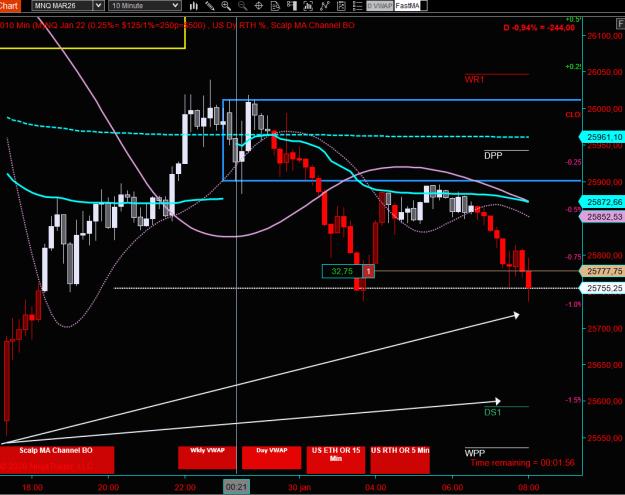This screenshot has width=625, height=495.
Task: Open the chart style bars icon
Action: click(194, 6)
